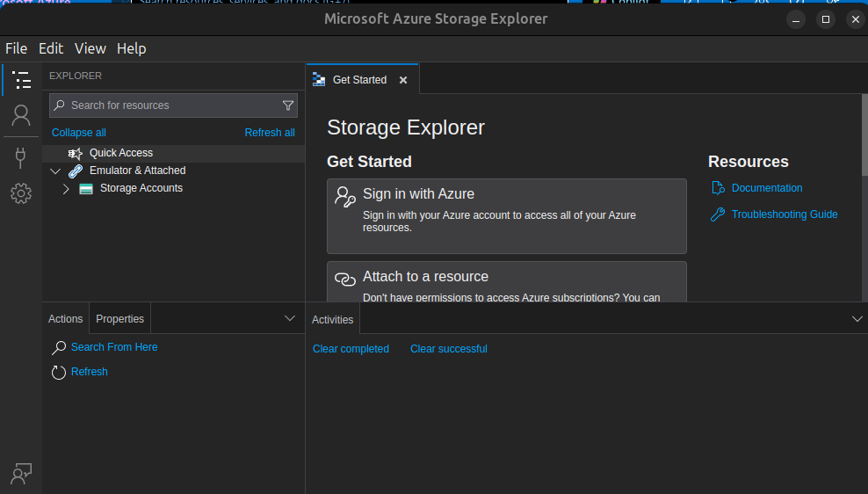Minimize the Storage Explorer window
The image size is (868, 494).
pyautogui.click(x=795, y=19)
